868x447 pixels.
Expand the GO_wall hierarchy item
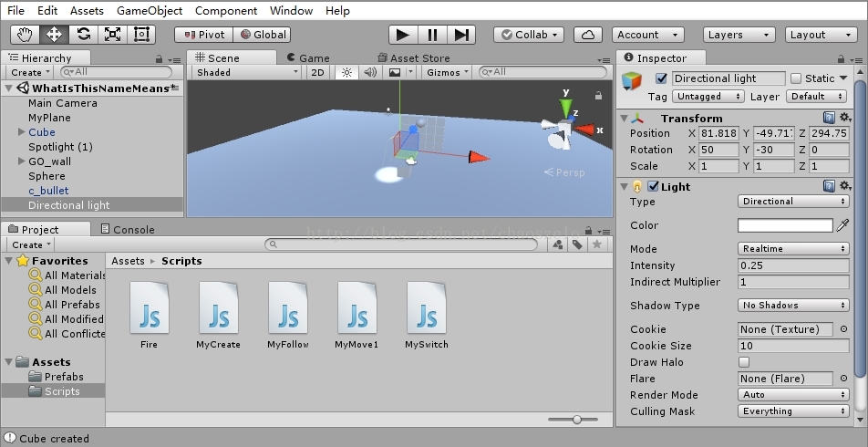pos(21,161)
